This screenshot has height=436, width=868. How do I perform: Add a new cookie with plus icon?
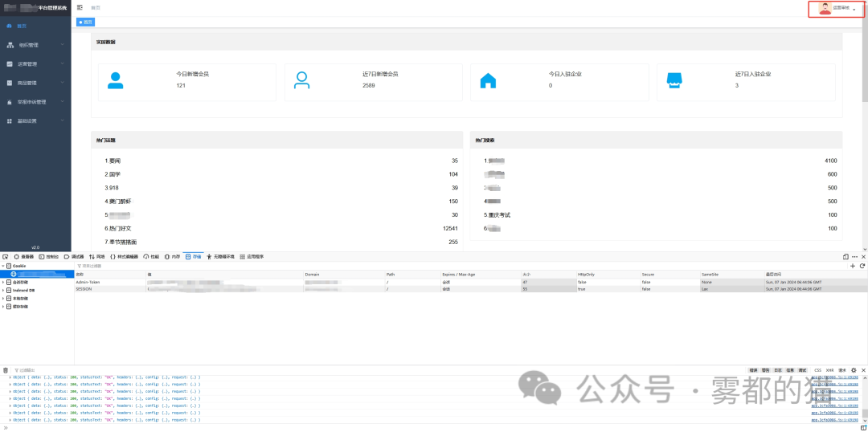[x=853, y=266]
